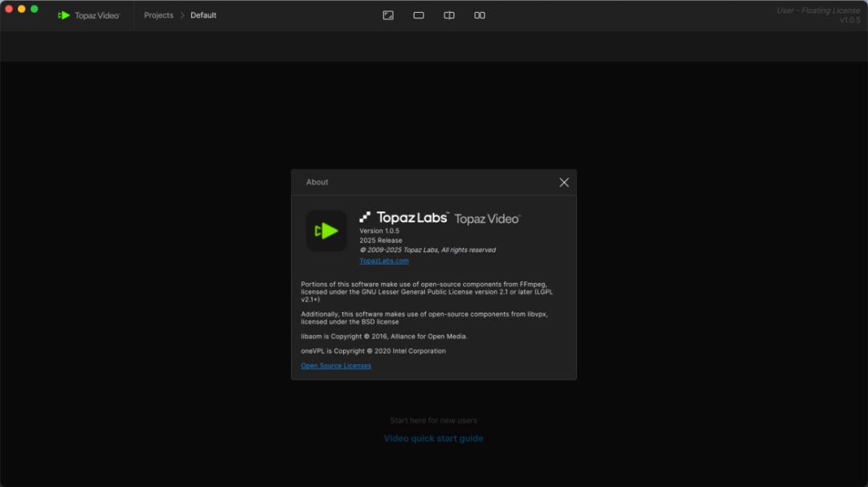The width and height of the screenshot is (868, 487).
Task: Choose the side-by-side view icon
Action: [x=480, y=15]
